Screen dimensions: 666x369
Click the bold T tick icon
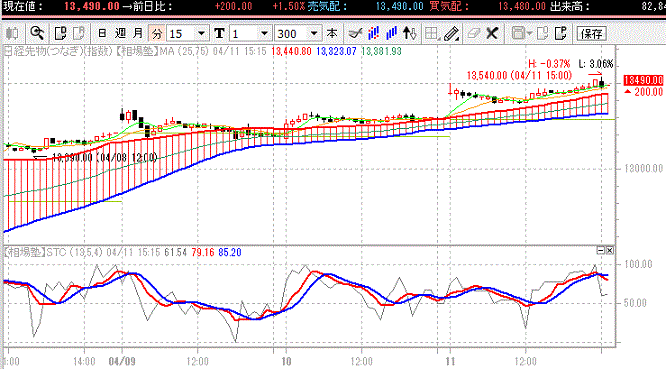click(x=219, y=33)
